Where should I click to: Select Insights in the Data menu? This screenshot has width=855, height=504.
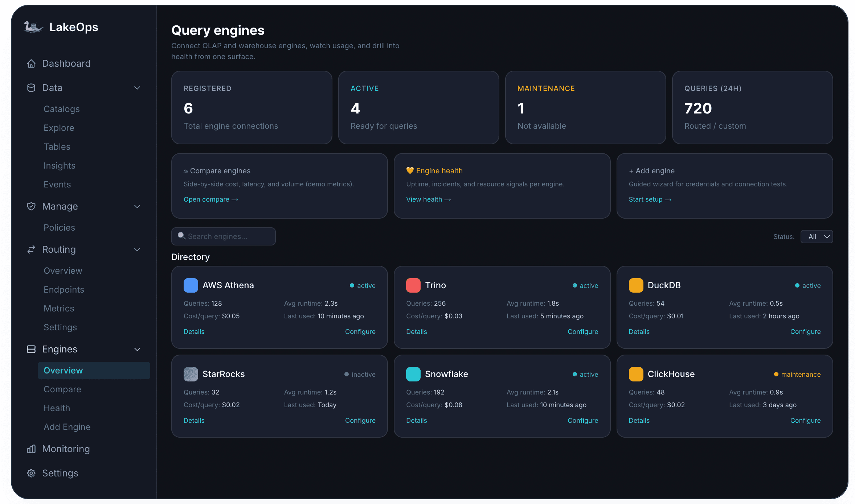pos(60,166)
